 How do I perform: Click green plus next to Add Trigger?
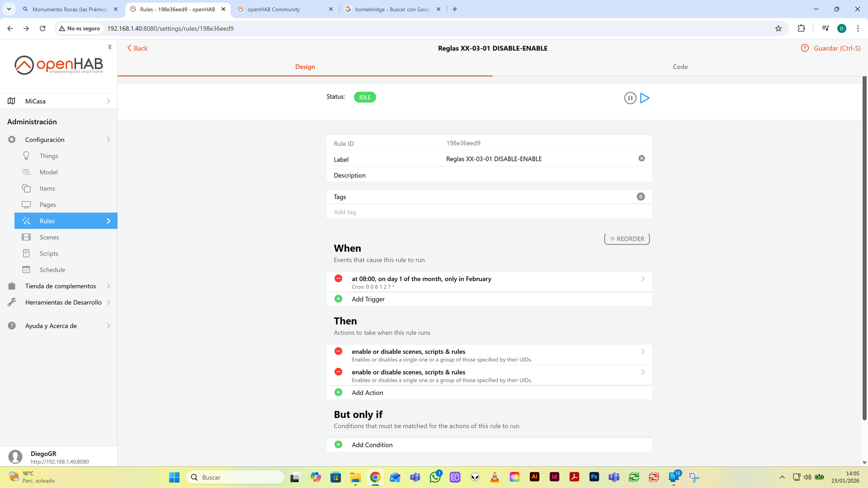pyautogui.click(x=338, y=299)
